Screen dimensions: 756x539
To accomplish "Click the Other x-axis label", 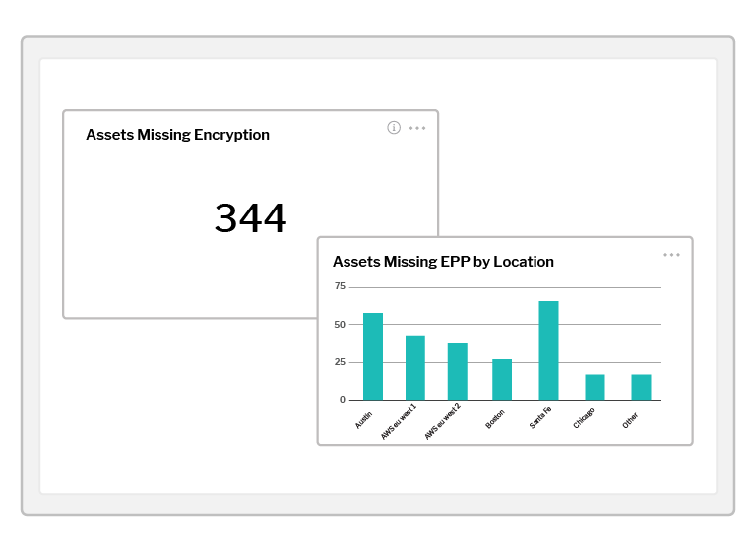I will point(631,420).
